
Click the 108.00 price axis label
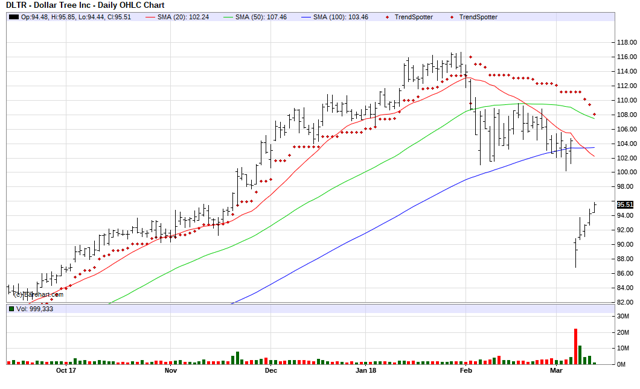point(627,115)
